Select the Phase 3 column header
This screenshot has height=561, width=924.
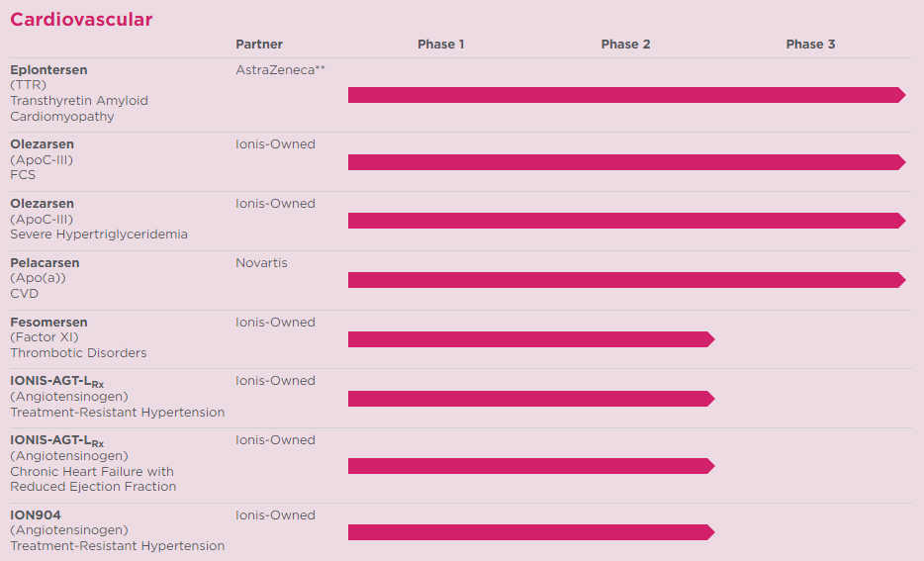pyautogui.click(x=810, y=45)
